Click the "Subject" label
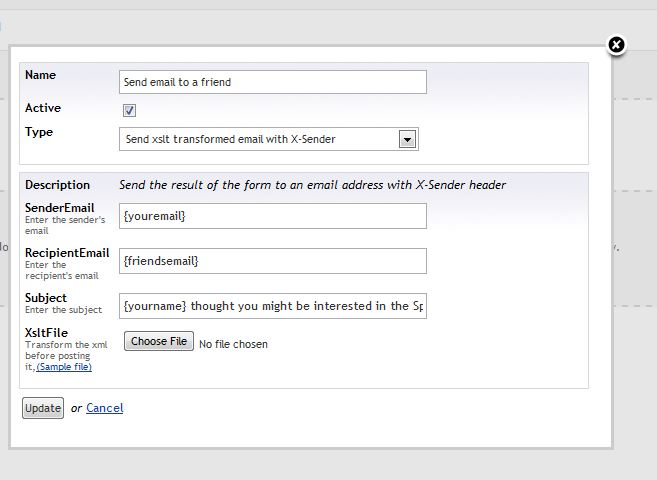This screenshot has height=480, width=657. point(46,298)
